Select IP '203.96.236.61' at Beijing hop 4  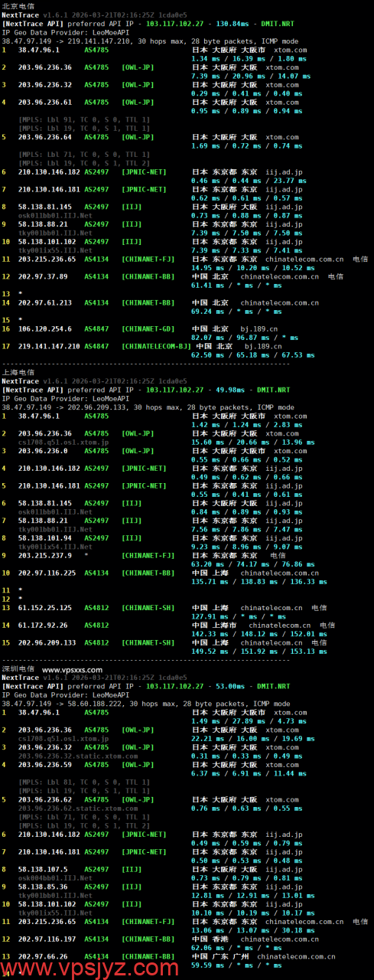[46, 102]
